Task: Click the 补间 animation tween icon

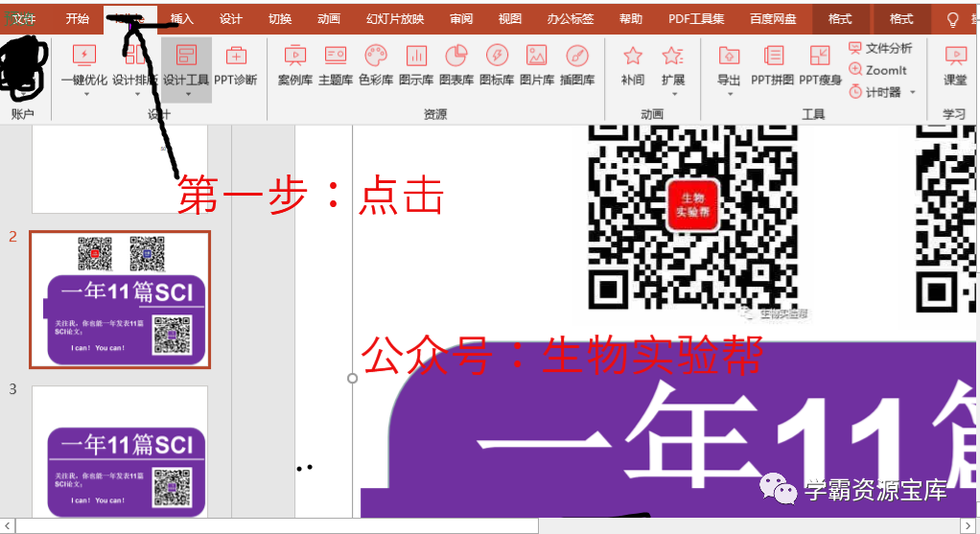Action: click(633, 57)
